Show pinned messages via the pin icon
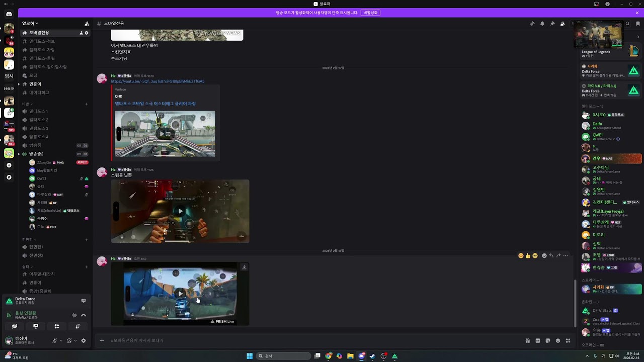644x362 pixels. click(x=552, y=24)
